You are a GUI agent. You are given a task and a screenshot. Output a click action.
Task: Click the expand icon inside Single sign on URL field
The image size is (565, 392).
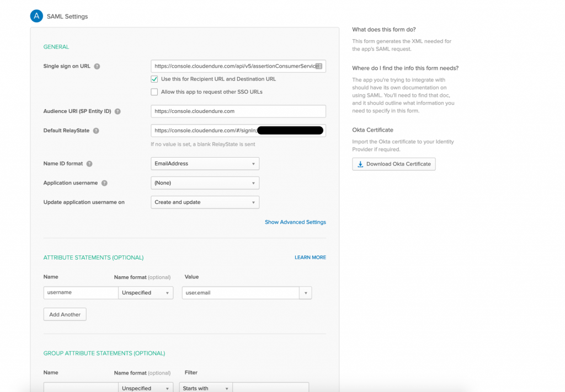tap(319, 66)
